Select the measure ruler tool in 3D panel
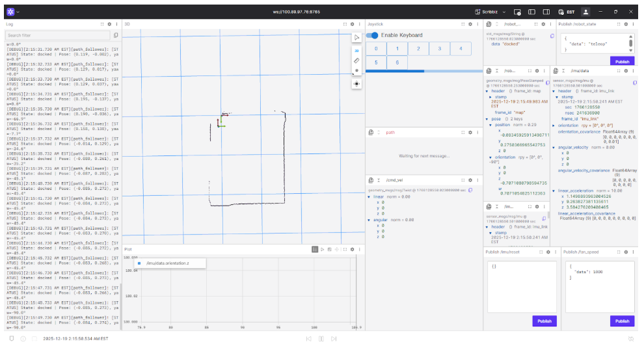 tap(356, 60)
